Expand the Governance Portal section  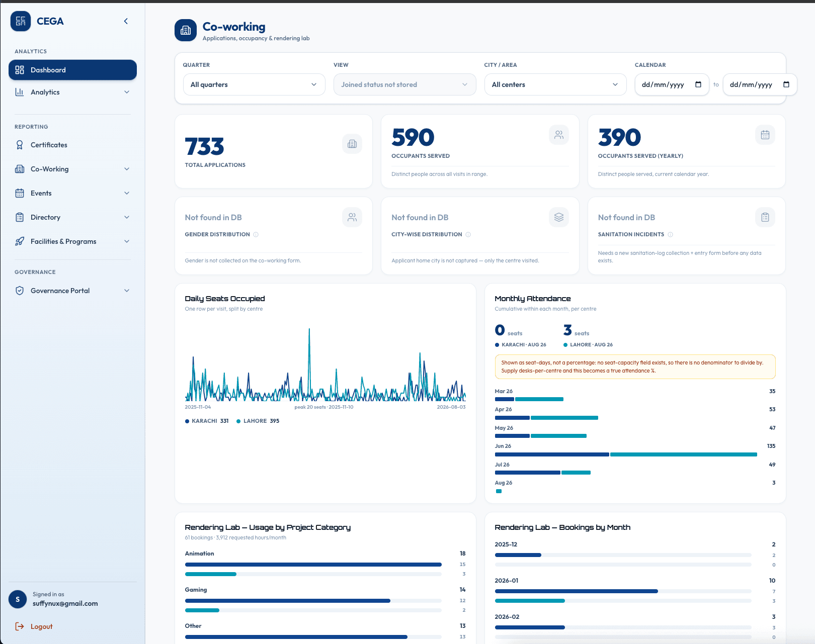click(72, 291)
